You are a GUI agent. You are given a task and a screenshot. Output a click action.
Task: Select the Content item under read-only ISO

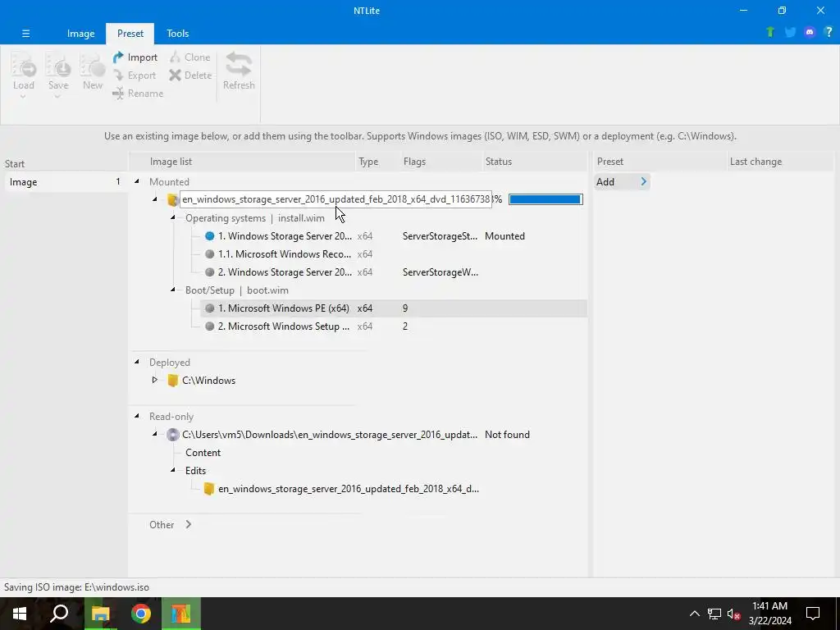[203, 453]
